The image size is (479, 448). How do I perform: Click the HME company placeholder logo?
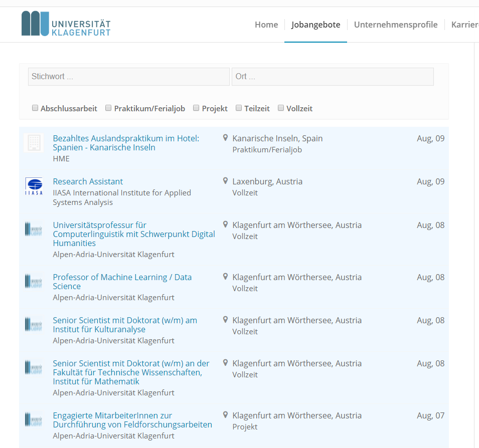click(34, 142)
